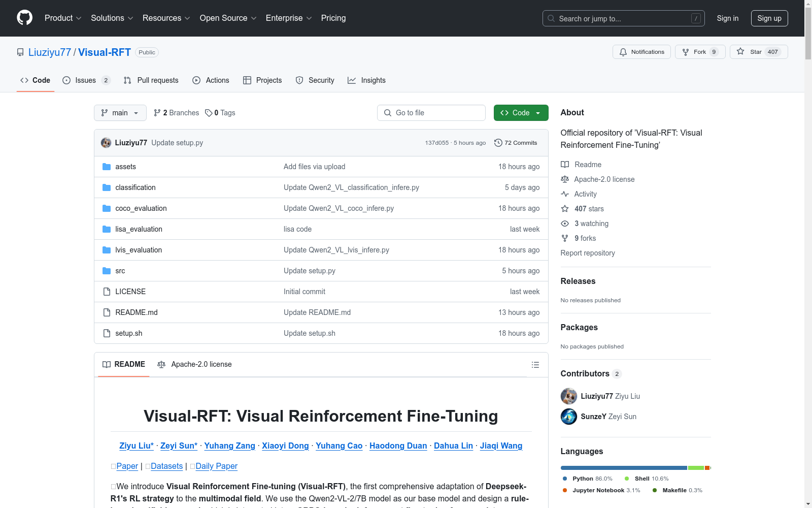Click the Report repository link
The width and height of the screenshot is (812, 508).
tap(588, 253)
